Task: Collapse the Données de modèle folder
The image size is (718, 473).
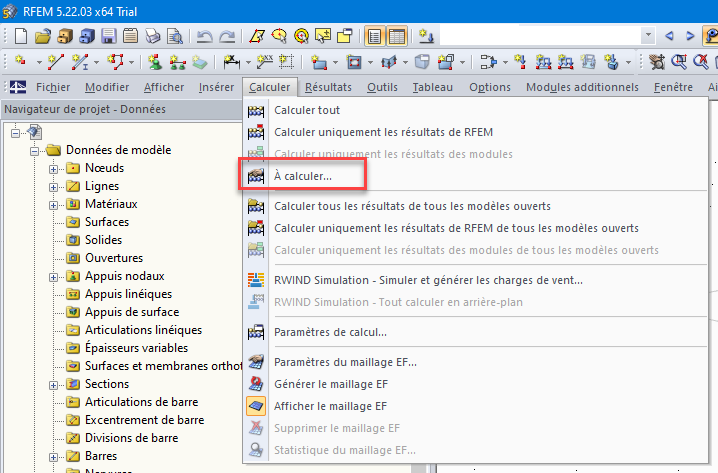Action: [x=35, y=151]
